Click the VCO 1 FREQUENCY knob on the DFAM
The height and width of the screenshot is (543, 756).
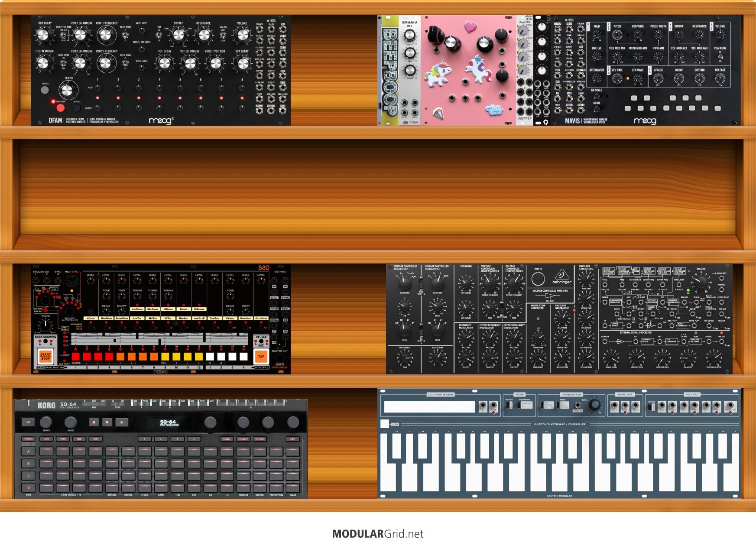point(106,35)
